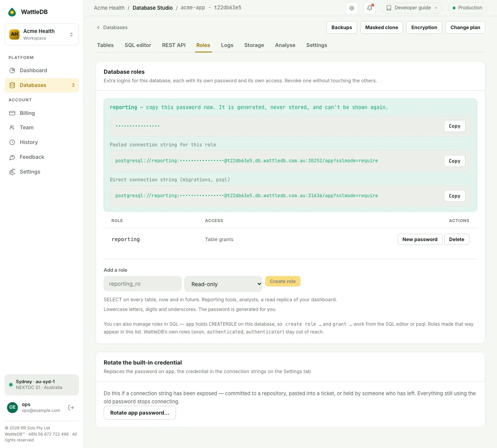
Task: Click the History clock icon
Action: pos(12,142)
